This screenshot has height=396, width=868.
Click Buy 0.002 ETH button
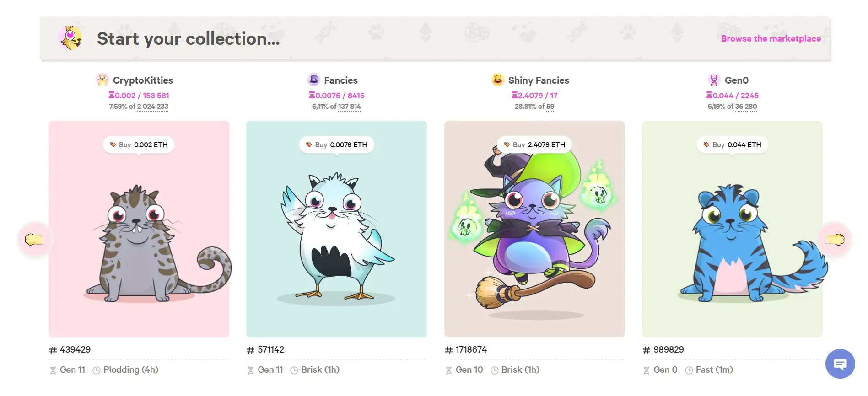coord(139,145)
